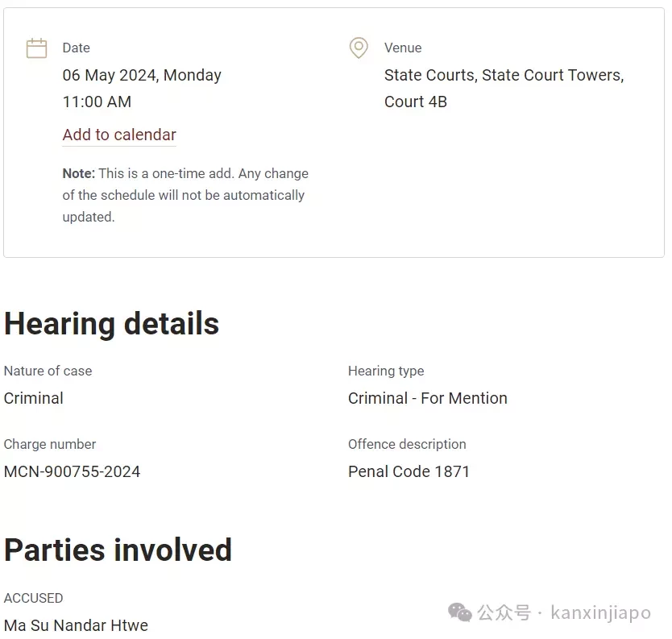Click the 'Venue' label

403,48
